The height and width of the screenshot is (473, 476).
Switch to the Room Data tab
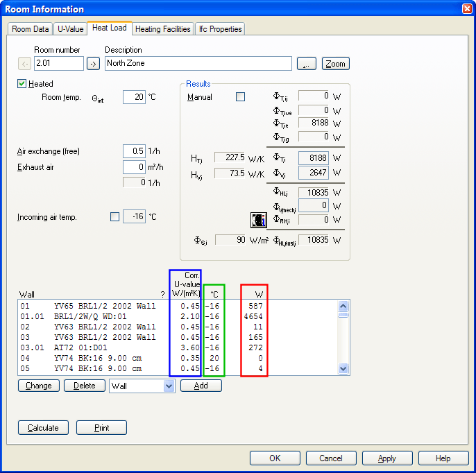click(30, 29)
